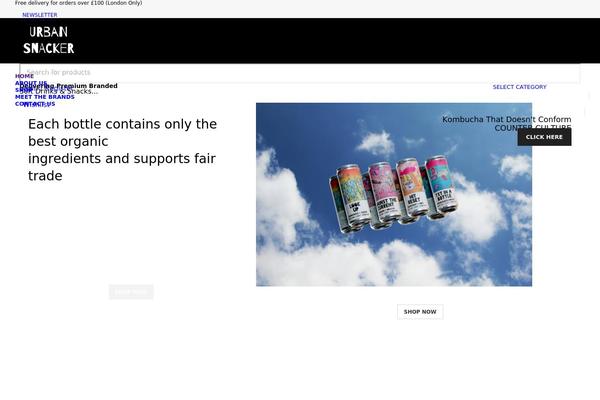The image size is (600, 400).
Task: Click the free delivery notice text
Action: tap(78, 3)
